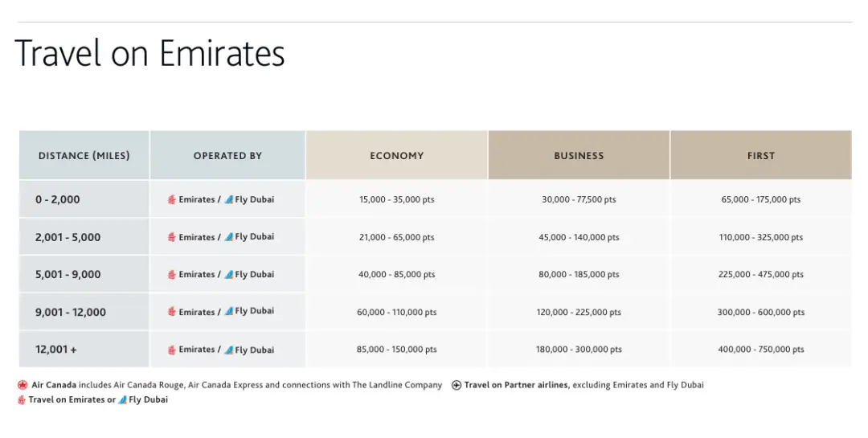Screen dimensions: 868x438
Task: Select the Fly Dubai logo in the 12,001 + row
Action: 229,350
